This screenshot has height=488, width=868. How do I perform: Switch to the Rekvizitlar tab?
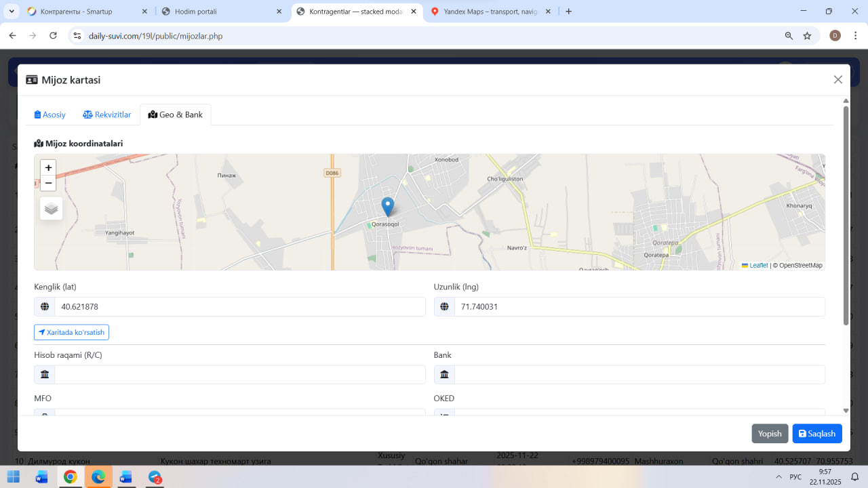(107, 115)
